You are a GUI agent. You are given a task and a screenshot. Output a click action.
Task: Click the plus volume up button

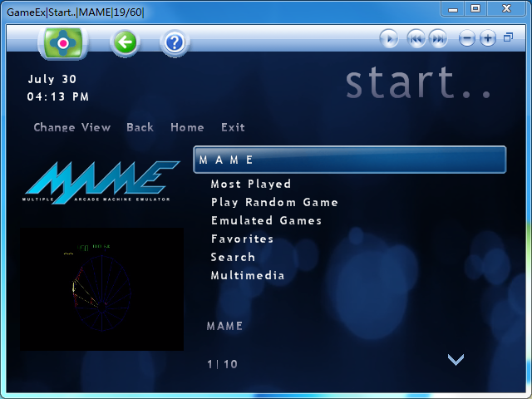[488, 38]
